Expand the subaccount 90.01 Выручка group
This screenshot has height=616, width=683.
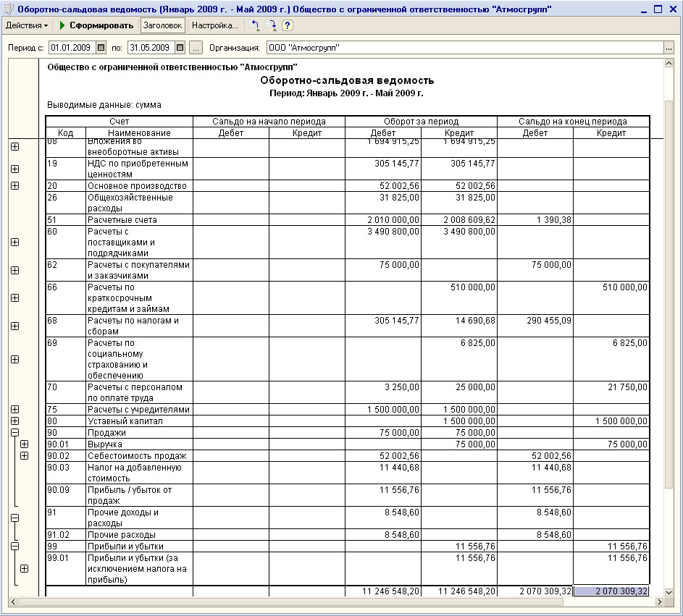24,444
